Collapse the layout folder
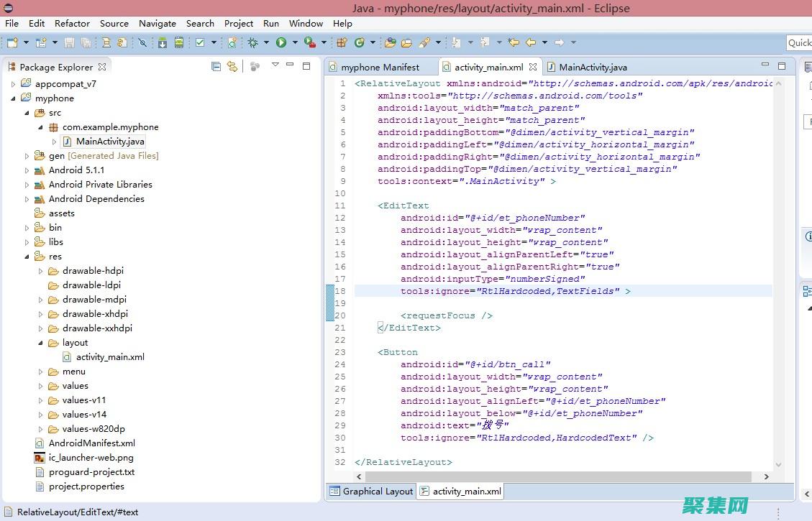This screenshot has width=812, height=521. coord(41,343)
